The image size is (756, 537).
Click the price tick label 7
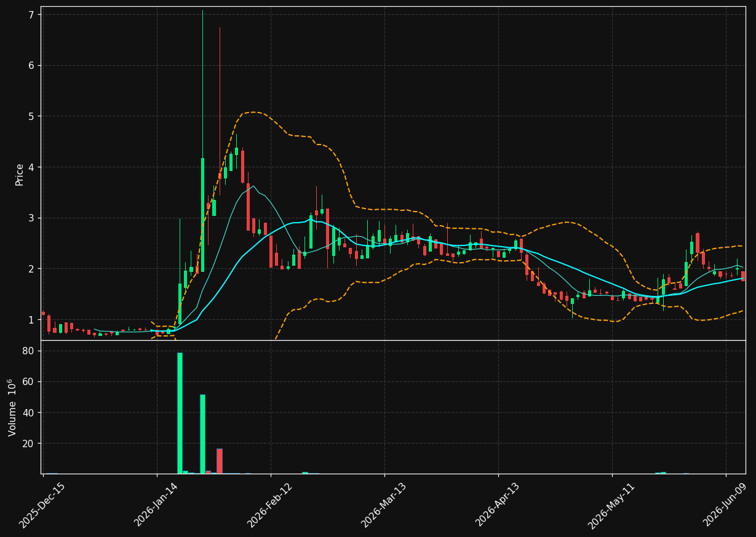pos(32,14)
